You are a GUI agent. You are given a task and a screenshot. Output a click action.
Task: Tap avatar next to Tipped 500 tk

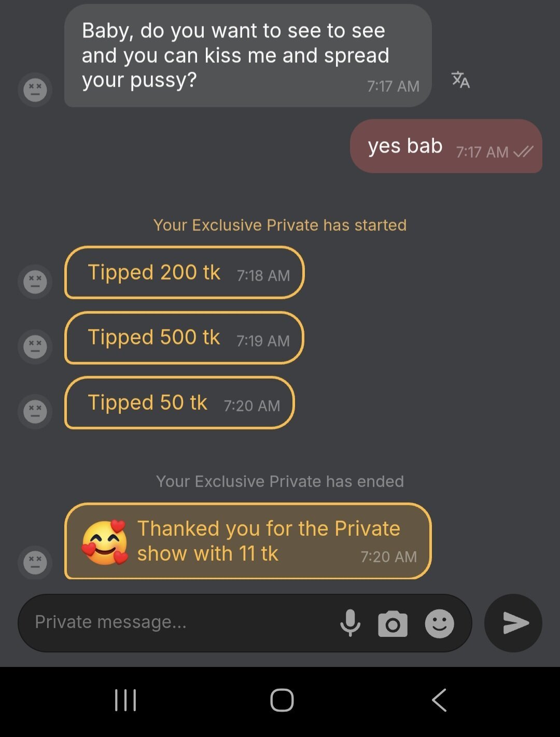tap(35, 346)
